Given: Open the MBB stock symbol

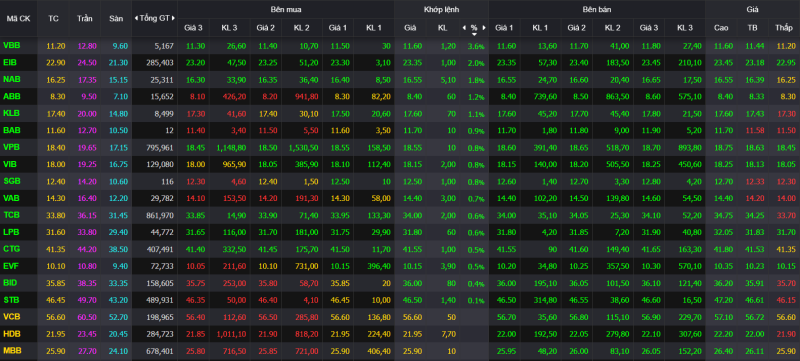Looking at the screenshot, I should pos(11,351).
